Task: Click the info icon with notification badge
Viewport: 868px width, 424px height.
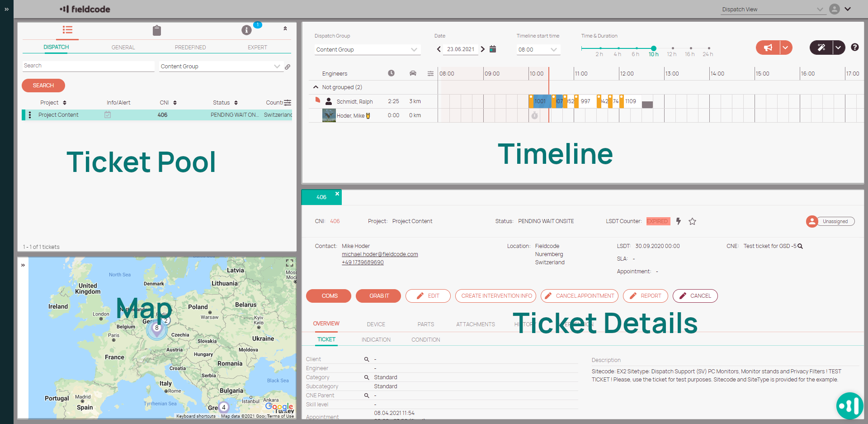Action: coord(246,30)
